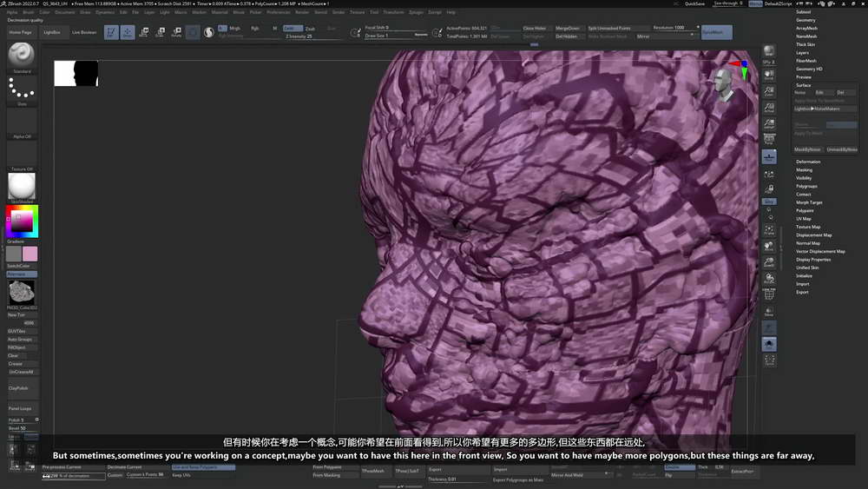This screenshot has height=489, width=868.
Task: Adjust the Draw Size slider
Action: click(396, 36)
